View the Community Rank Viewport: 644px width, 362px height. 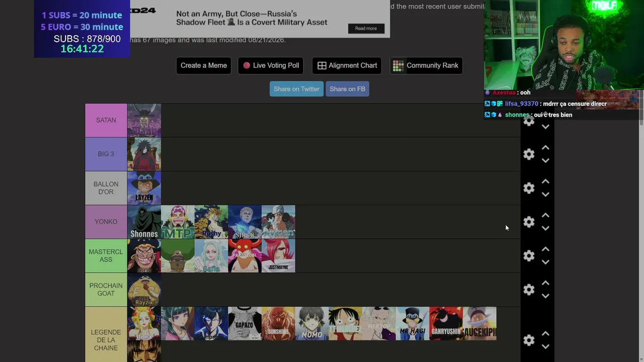(426, 65)
